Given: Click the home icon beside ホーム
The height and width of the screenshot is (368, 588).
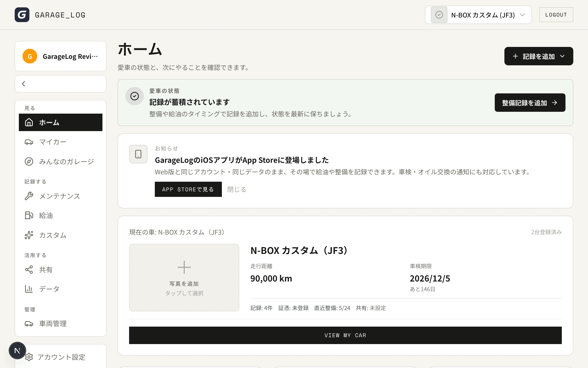Looking at the screenshot, I should pos(29,122).
